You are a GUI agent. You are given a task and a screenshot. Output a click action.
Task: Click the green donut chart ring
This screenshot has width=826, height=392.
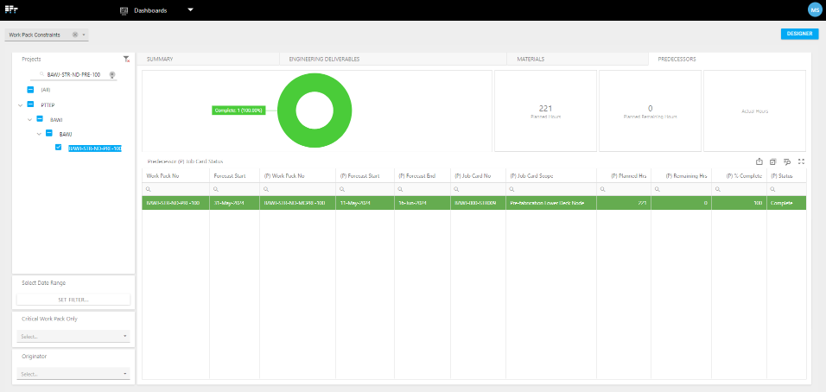[x=314, y=83]
